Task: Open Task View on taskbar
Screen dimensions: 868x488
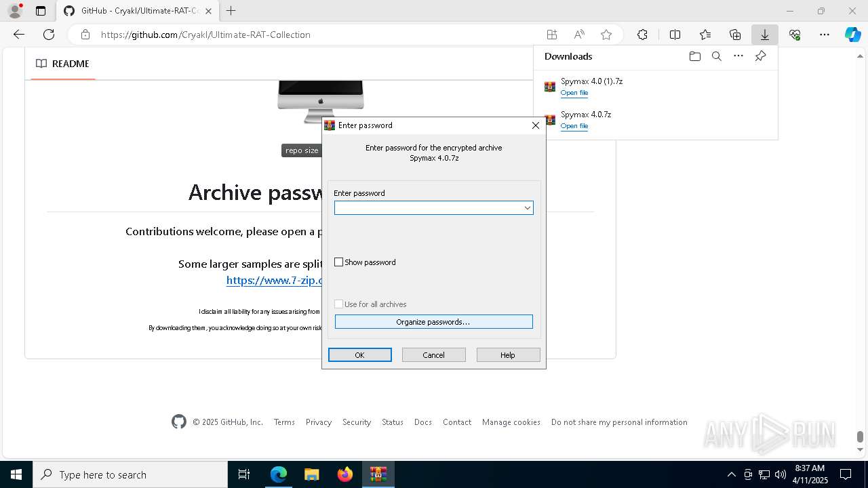Action: pos(244,474)
